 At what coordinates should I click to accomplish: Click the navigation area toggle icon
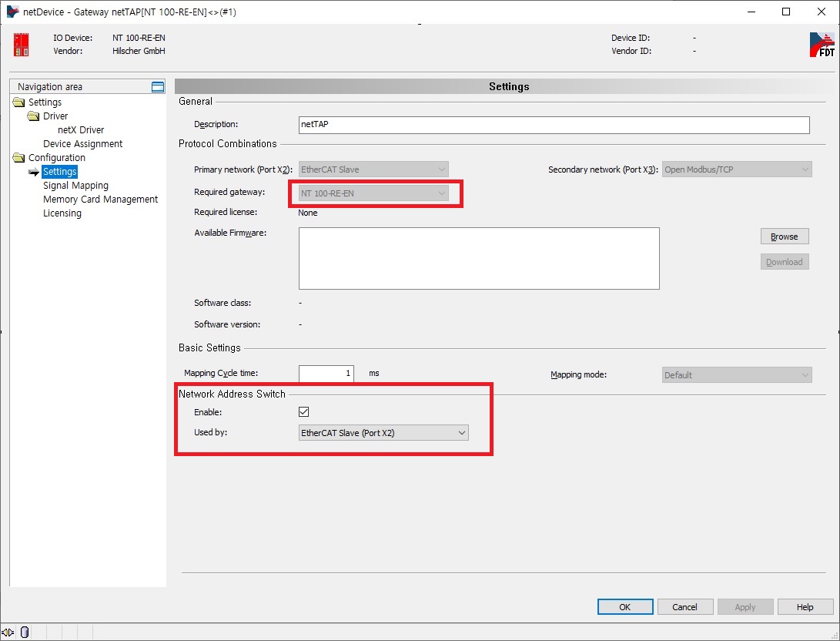[x=158, y=87]
